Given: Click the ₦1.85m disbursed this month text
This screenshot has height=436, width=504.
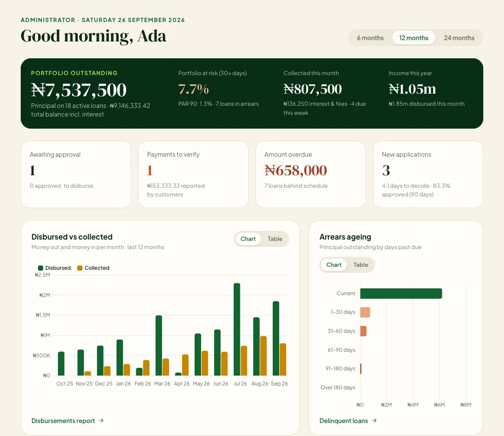Looking at the screenshot, I should (426, 104).
